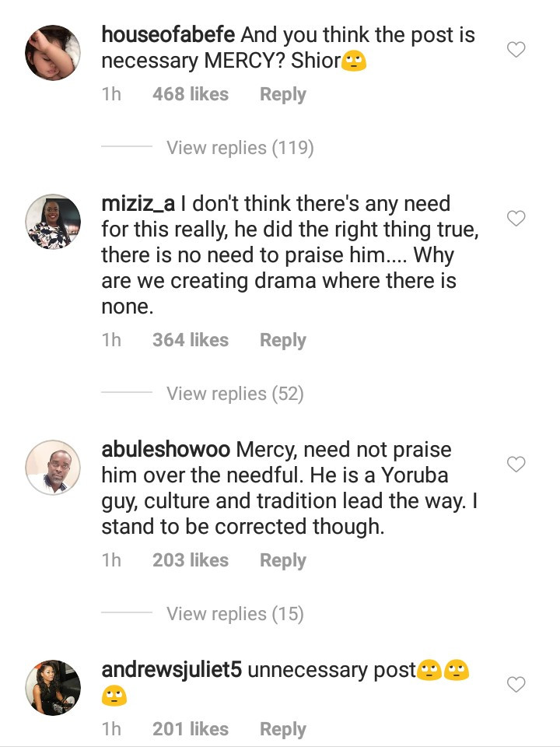Open the houseofabefe username link
This screenshot has height=747, width=560.
(169, 35)
